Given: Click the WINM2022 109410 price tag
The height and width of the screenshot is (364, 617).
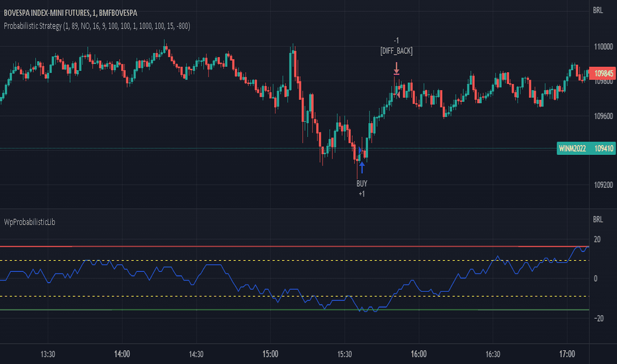Looking at the screenshot, I should [x=587, y=148].
